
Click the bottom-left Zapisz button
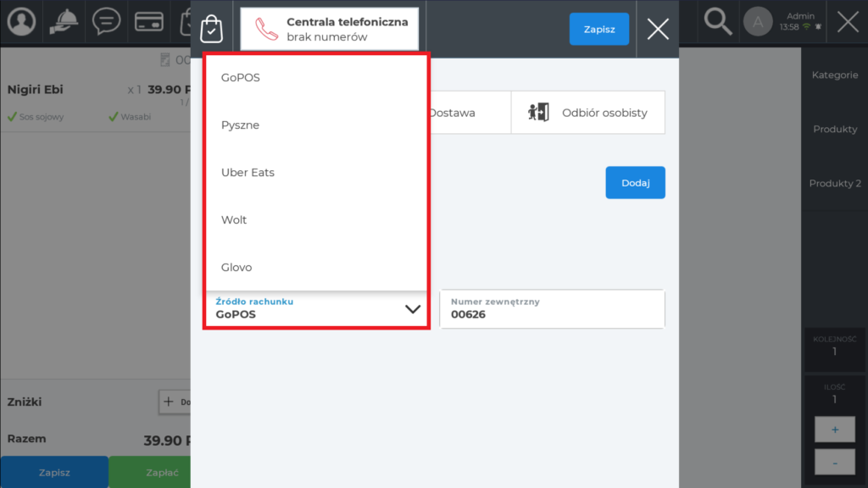pos(54,473)
